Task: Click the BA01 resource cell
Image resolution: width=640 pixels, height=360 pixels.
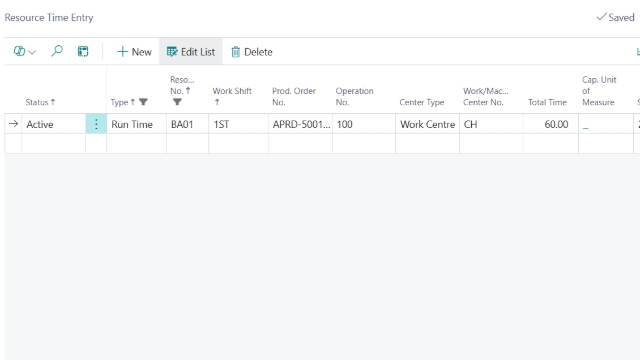Action: click(187, 124)
